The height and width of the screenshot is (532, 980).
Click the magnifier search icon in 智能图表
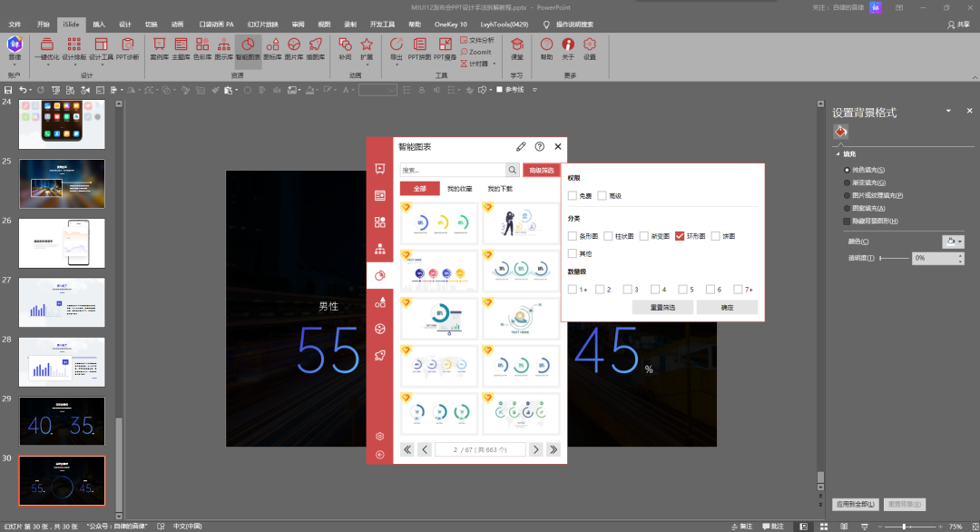(512, 170)
